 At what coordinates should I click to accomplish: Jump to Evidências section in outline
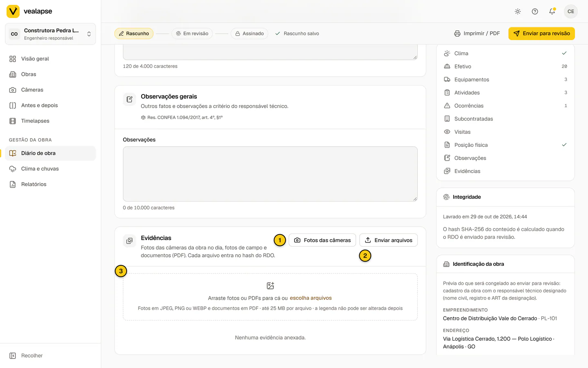(506, 171)
